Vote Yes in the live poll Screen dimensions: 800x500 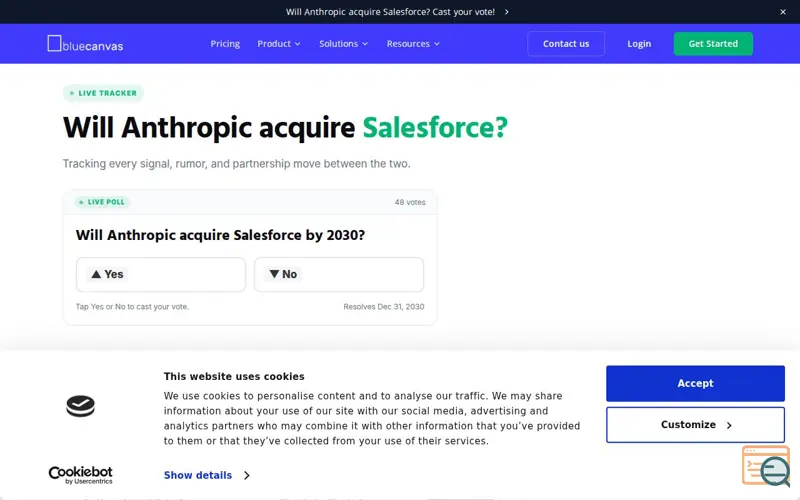tap(161, 274)
